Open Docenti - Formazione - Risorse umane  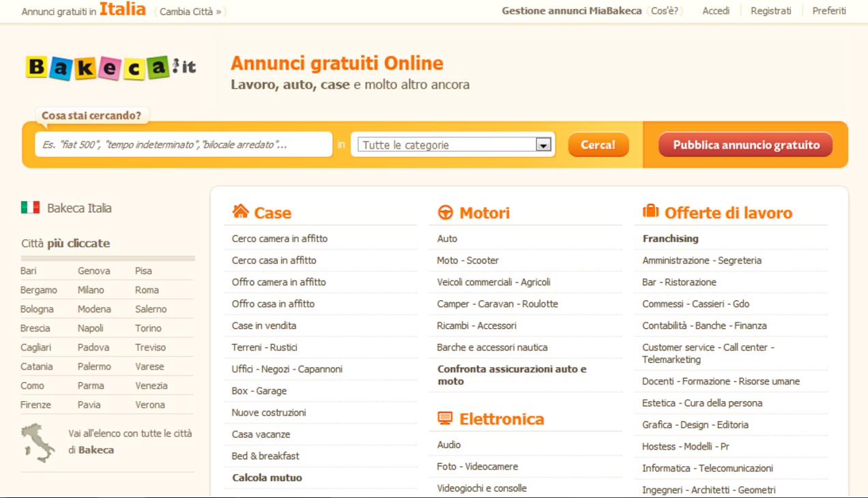tap(721, 381)
